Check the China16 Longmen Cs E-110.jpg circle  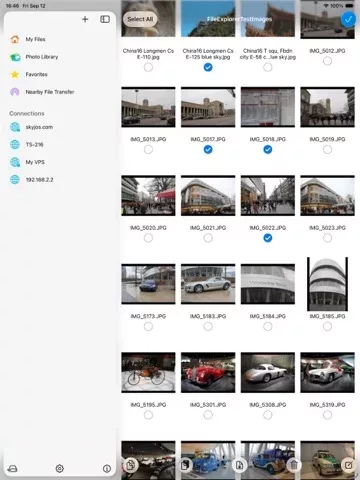coord(148,67)
